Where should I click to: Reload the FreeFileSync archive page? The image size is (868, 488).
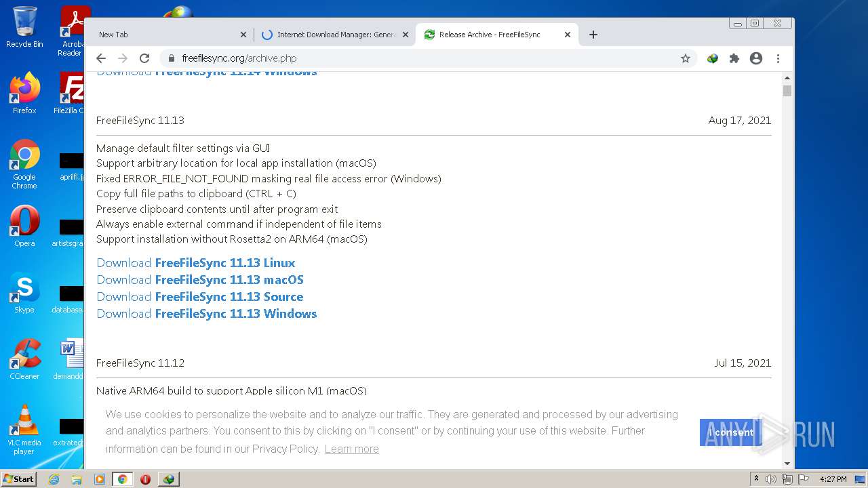pos(144,58)
